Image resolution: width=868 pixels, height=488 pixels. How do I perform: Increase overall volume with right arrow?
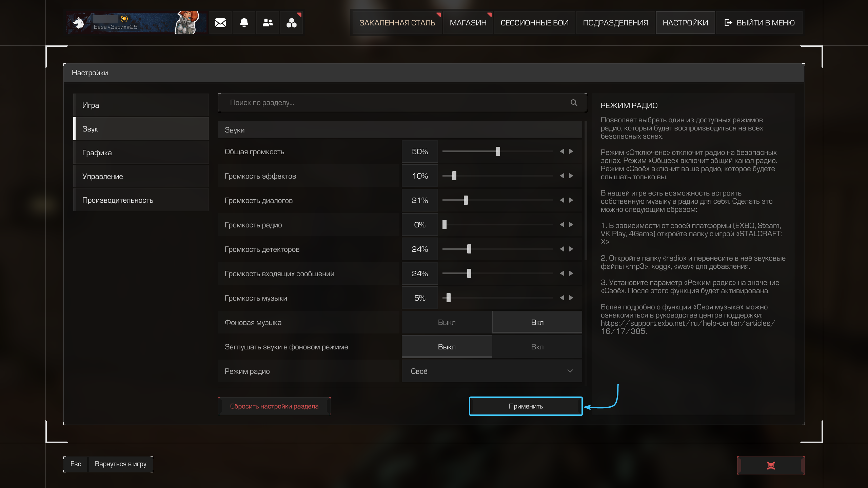click(571, 151)
